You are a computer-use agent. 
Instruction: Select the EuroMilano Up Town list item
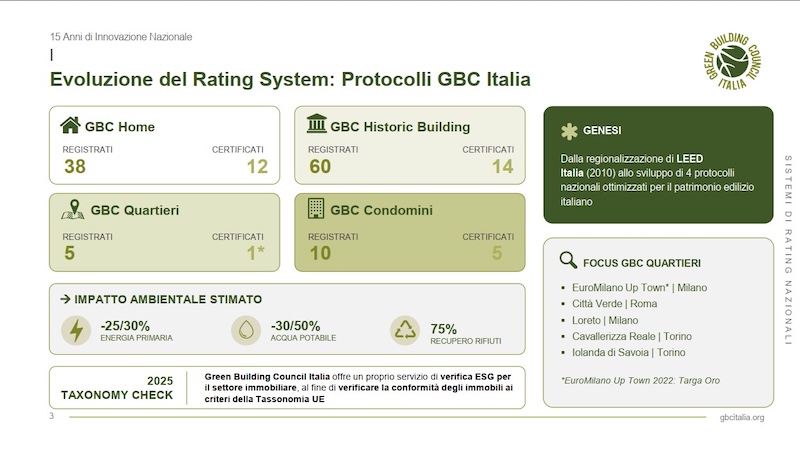tap(638, 288)
